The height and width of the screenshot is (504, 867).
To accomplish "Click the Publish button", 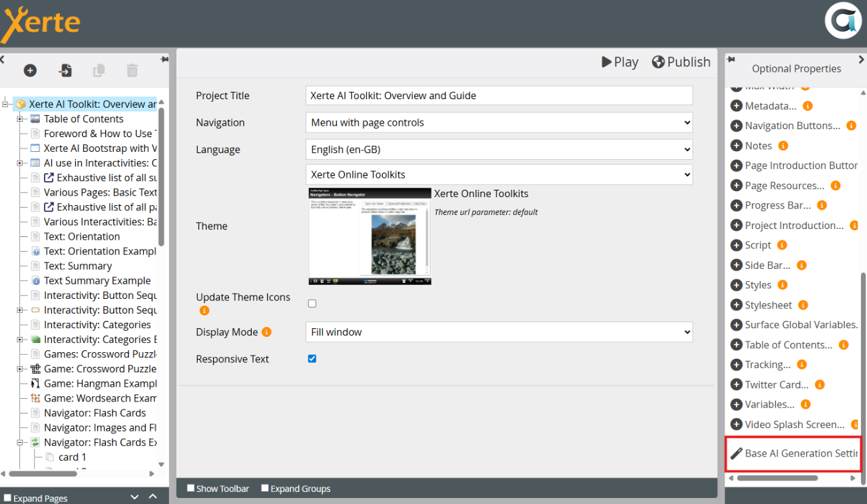I will (681, 62).
